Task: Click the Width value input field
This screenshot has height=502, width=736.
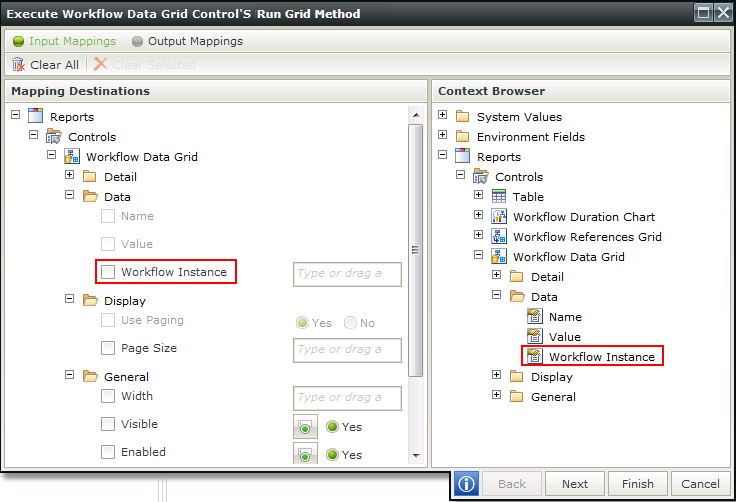Action: (347, 398)
